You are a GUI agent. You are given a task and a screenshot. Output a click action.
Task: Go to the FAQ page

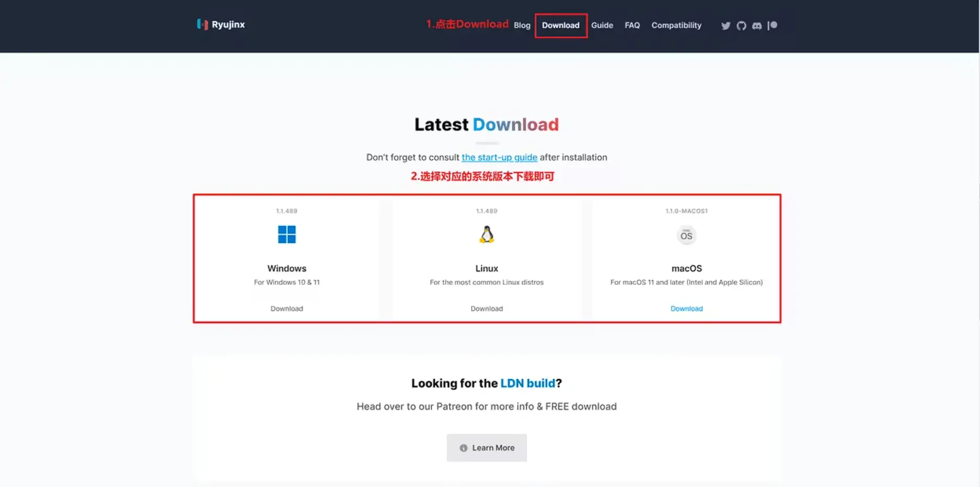tap(632, 25)
